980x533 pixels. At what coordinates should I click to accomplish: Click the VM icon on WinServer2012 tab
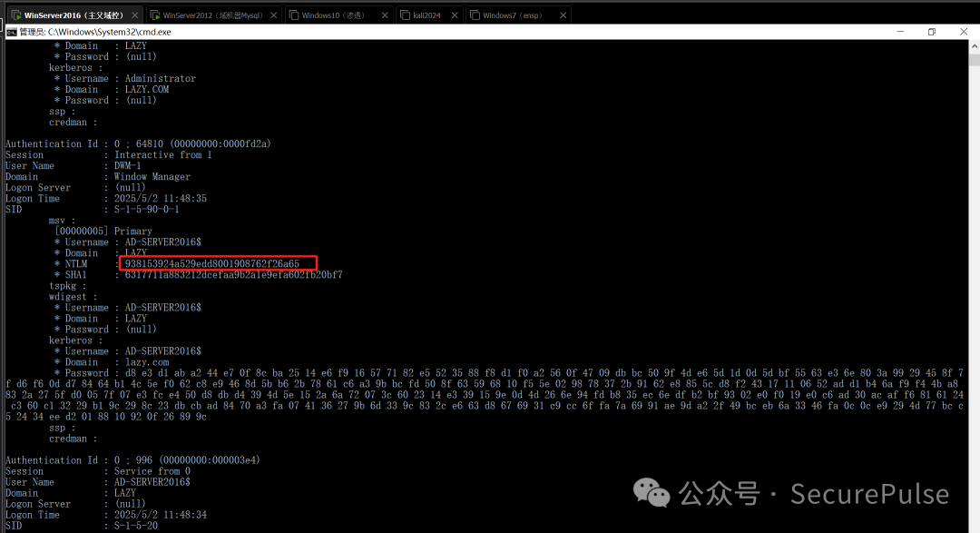[155, 15]
